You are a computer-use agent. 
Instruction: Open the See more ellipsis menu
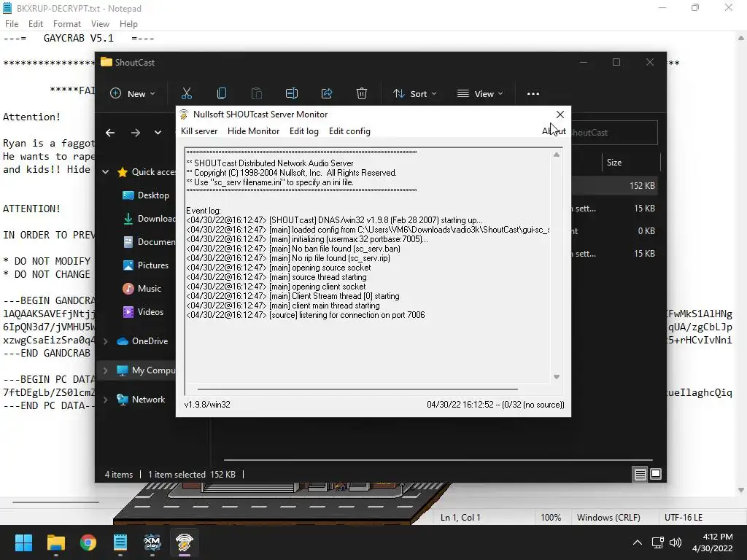click(x=533, y=94)
